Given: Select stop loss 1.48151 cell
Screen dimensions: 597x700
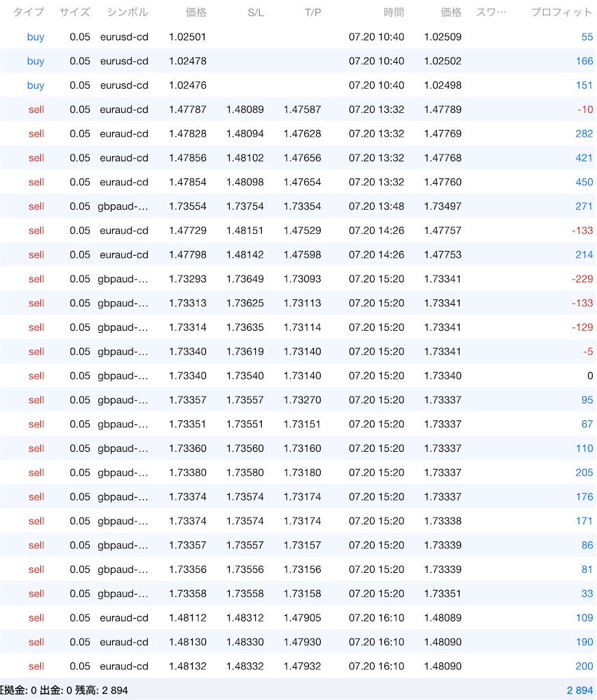Looking at the screenshot, I should click(x=245, y=230).
